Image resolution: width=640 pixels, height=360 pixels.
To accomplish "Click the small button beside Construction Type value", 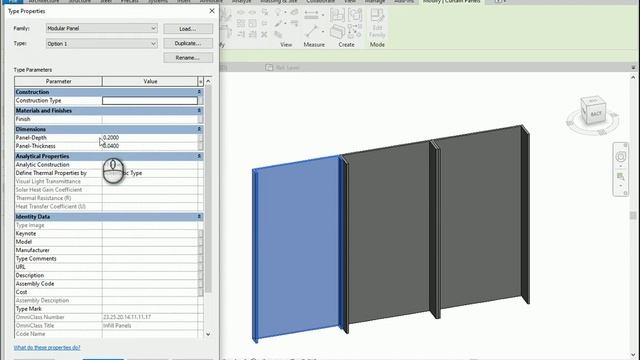I will pos(200,100).
